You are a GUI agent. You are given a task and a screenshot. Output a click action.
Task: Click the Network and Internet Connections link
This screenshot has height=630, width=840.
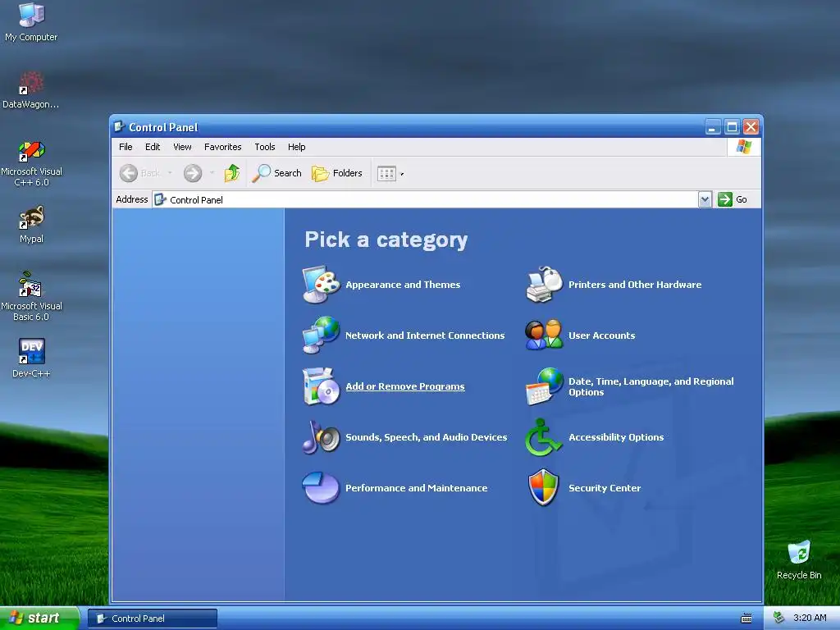point(425,336)
